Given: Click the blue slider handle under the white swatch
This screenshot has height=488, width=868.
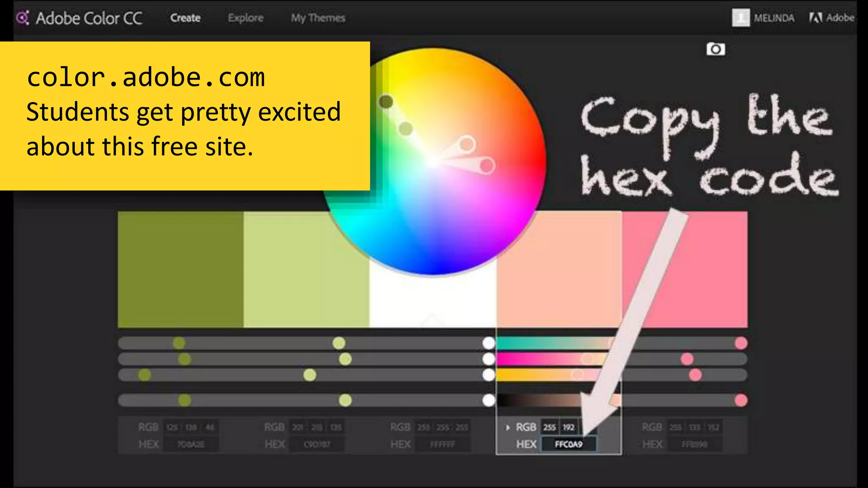Looking at the screenshot, I should tap(489, 375).
